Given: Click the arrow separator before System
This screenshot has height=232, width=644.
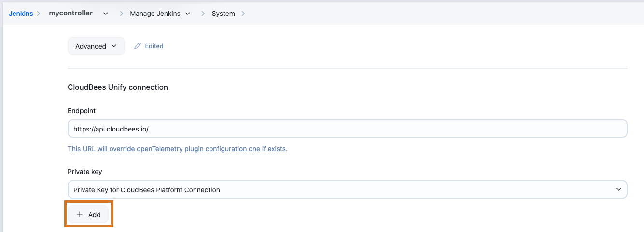Looking at the screenshot, I should 203,14.
